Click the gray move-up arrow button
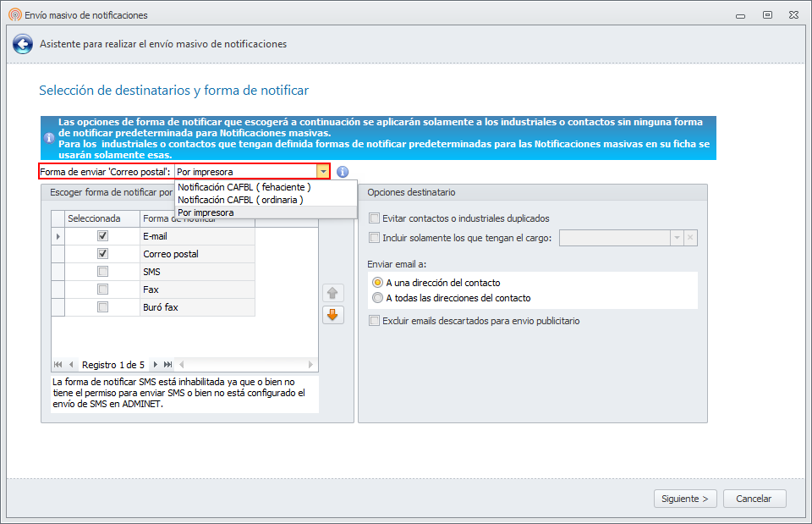Viewport: 812px width, 524px height. click(333, 293)
